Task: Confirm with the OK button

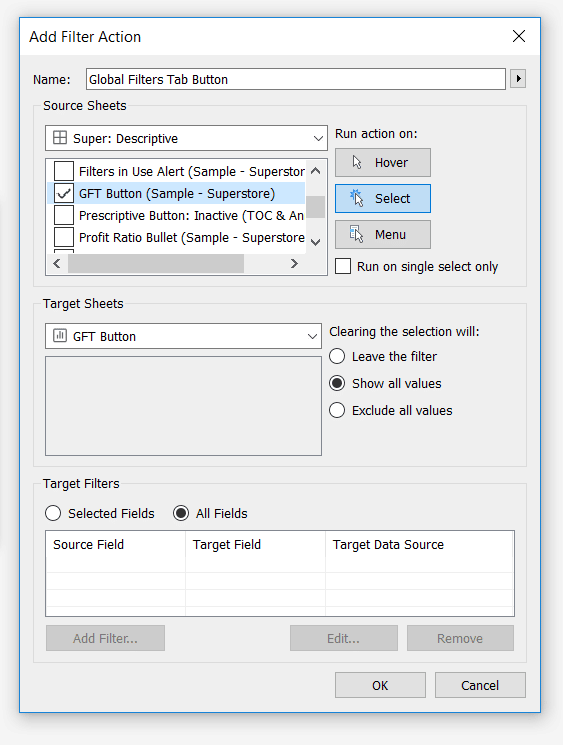Action: tap(380, 685)
